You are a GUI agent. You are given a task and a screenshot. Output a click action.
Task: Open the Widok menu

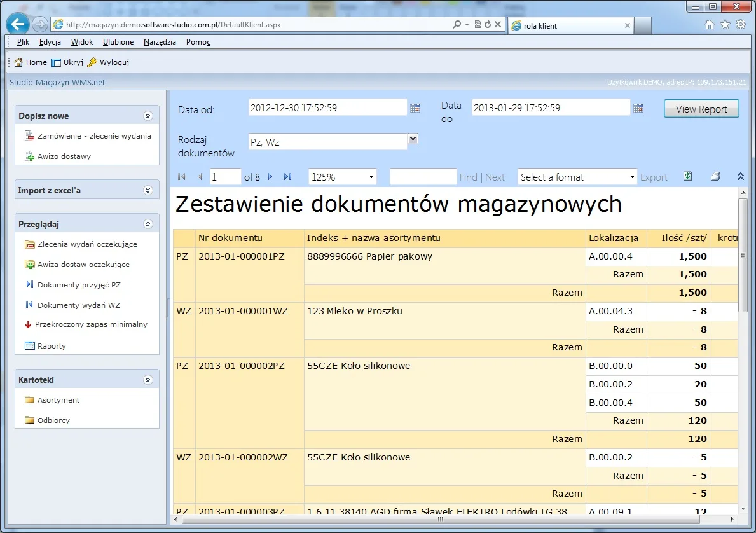82,42
